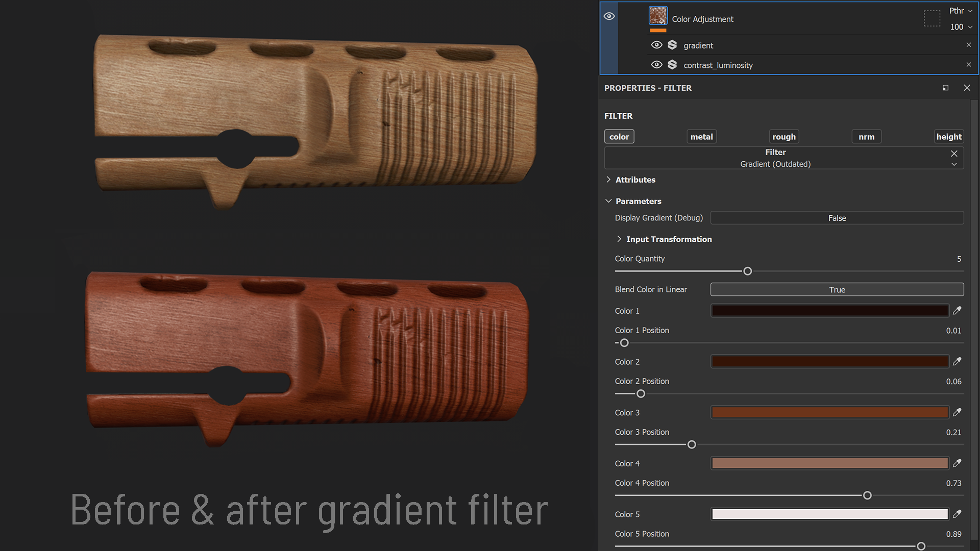This screenshot has height=551, width=980.
Task: Activate eyedropper for Color 5
Action: 957,514
